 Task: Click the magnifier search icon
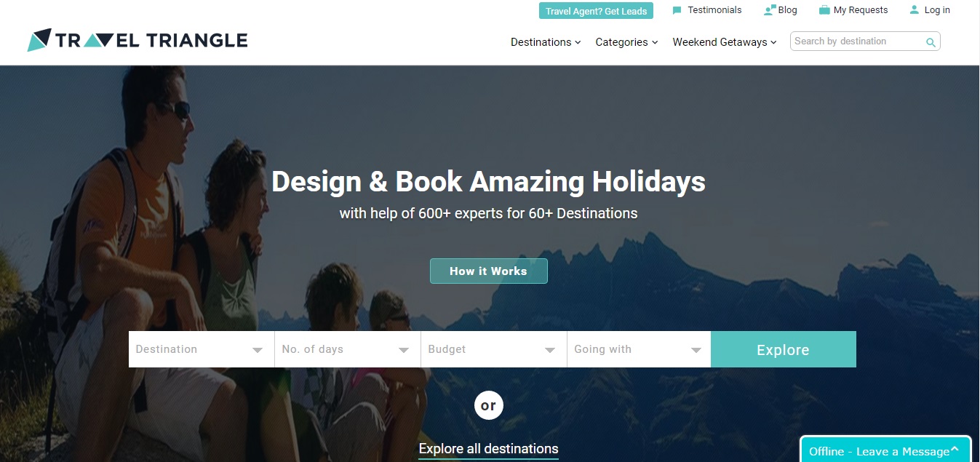tap(930, 42)
